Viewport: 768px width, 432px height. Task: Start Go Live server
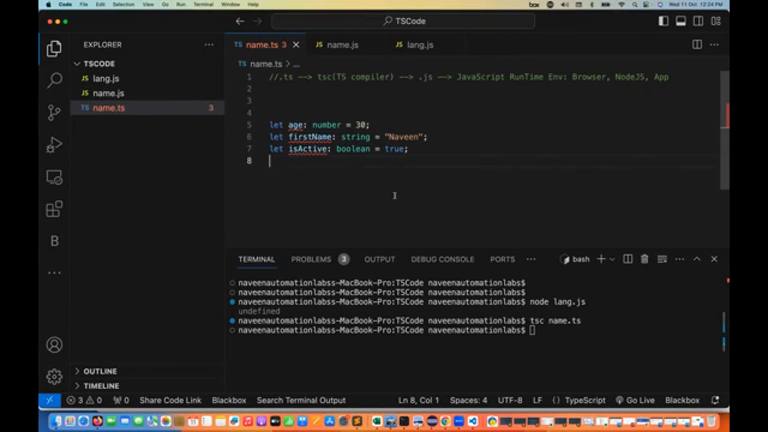coord(635,400)
